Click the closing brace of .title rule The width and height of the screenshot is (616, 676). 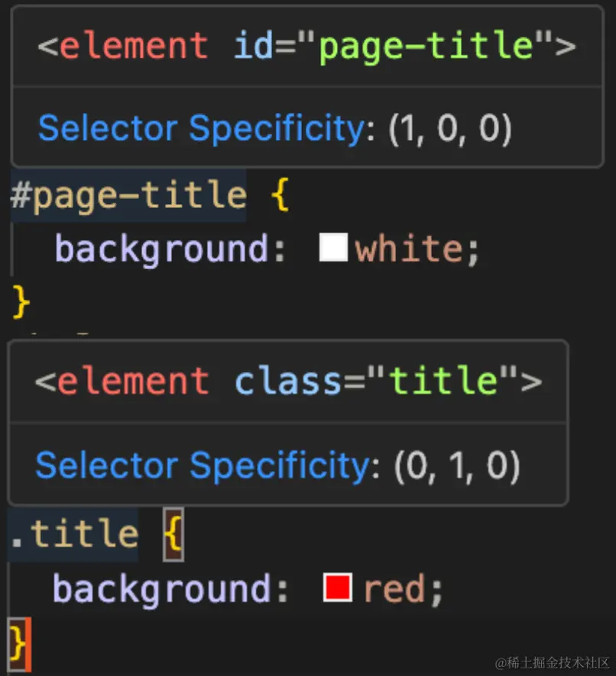(18, 644)
